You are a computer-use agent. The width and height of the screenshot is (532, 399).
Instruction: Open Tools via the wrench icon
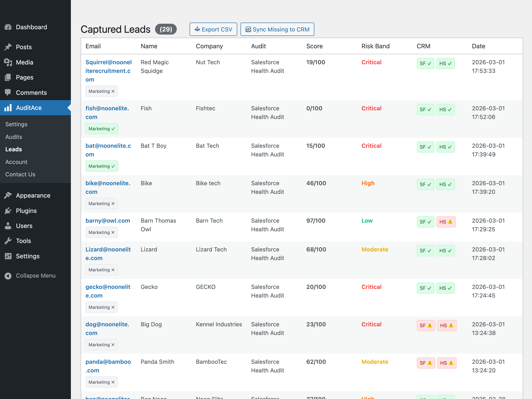click(8, 241)
